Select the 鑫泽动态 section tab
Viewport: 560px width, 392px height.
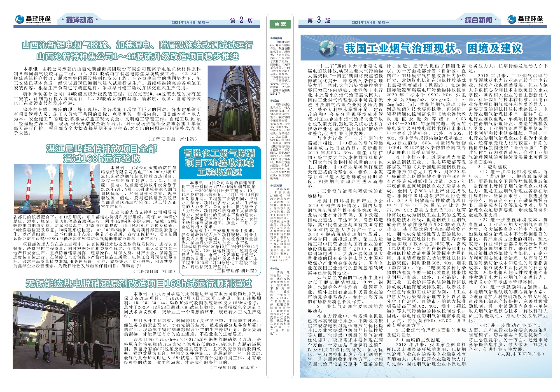(x=79, y=20)
